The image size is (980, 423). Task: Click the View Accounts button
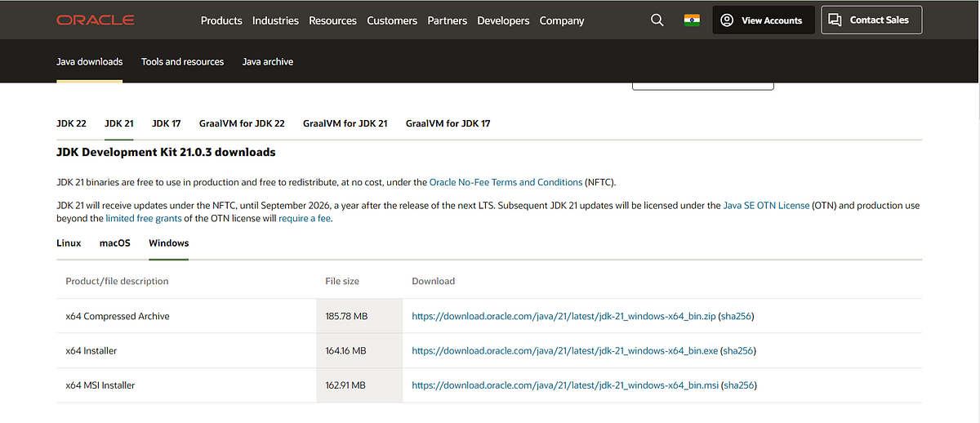coord(764,20)
